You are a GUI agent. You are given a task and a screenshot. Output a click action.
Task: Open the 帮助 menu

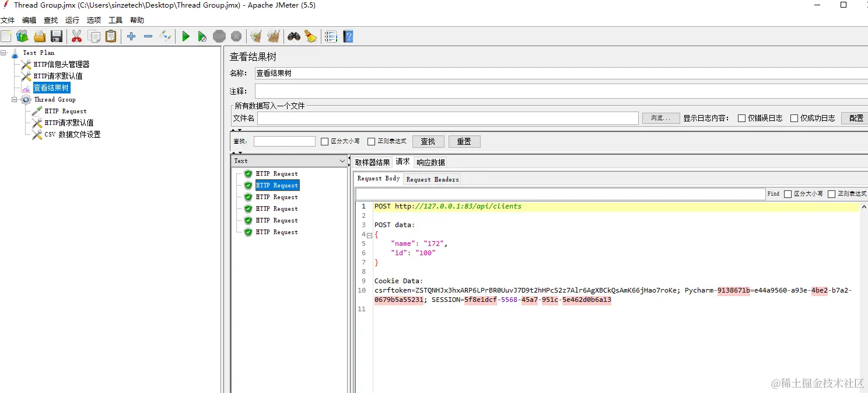click(137, 20)
